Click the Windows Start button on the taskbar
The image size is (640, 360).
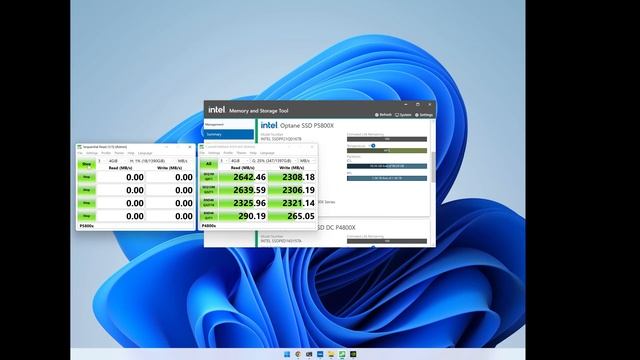click(x=287, y=354)
